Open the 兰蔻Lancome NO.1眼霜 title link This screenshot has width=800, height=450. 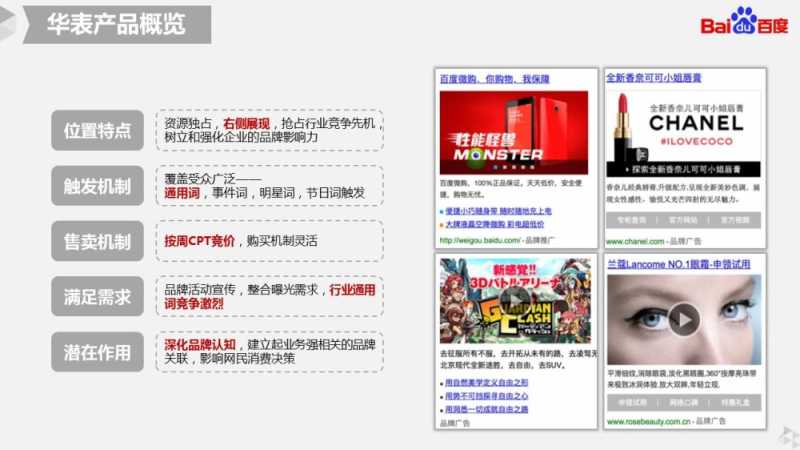[679, 264]
